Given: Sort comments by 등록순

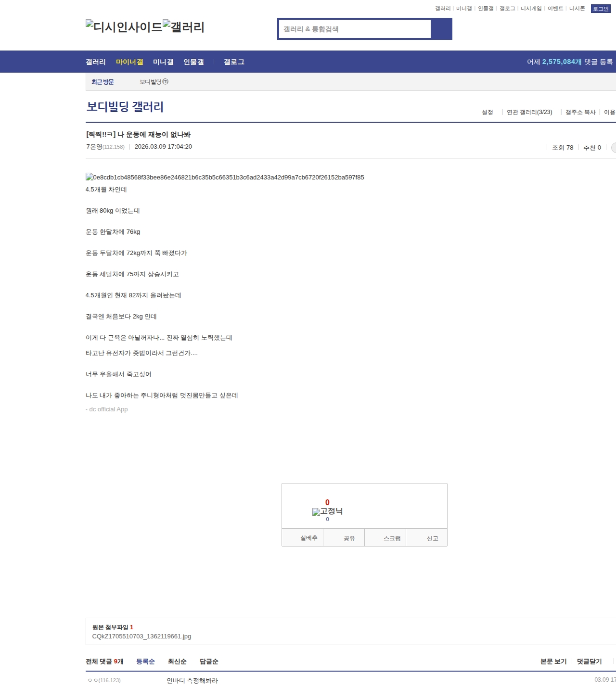Looking at the screenshot, I should tap(145, 662).
